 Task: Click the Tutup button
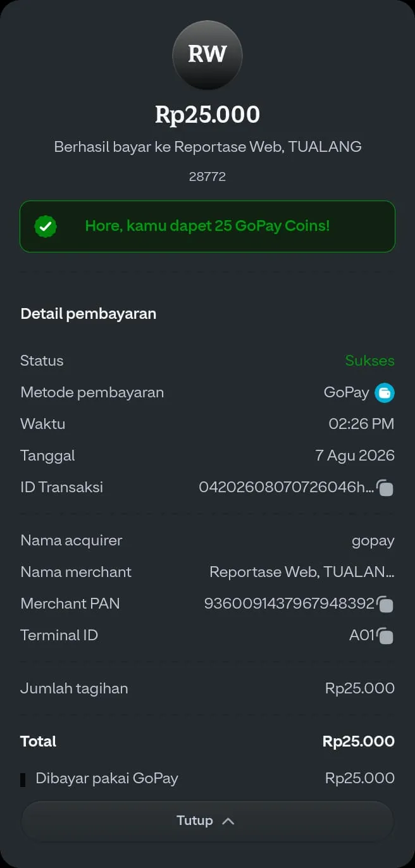point(207,821)
